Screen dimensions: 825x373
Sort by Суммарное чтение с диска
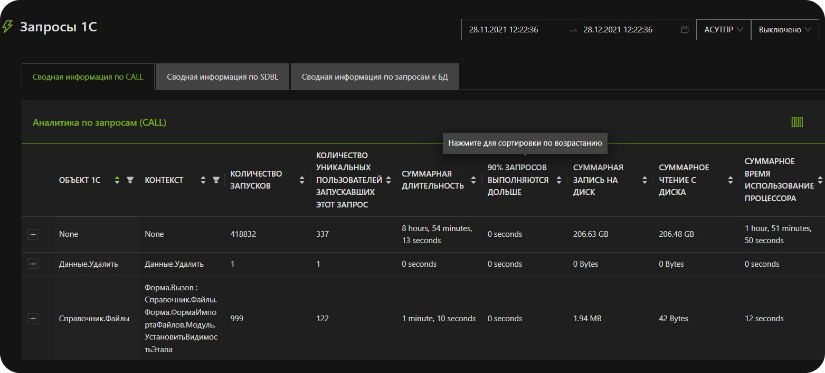tap(730, 180)
